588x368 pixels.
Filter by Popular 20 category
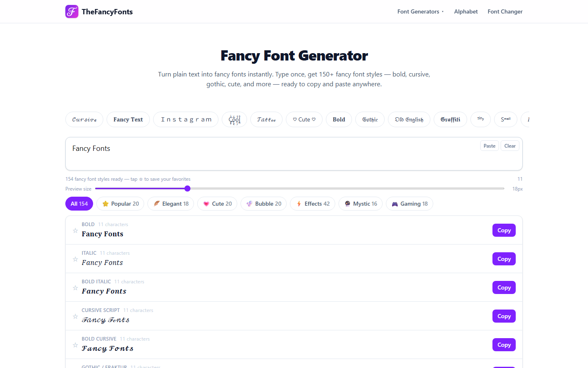point(120,204)
